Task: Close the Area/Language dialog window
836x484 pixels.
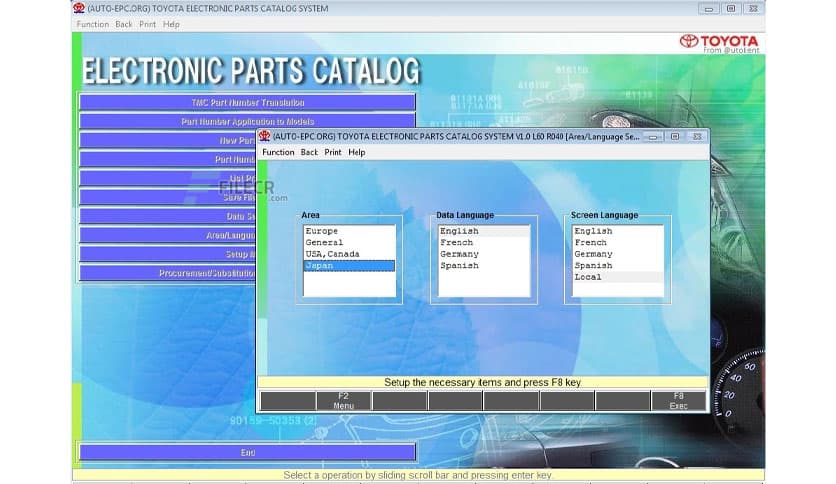Action: tap(697, 136)
